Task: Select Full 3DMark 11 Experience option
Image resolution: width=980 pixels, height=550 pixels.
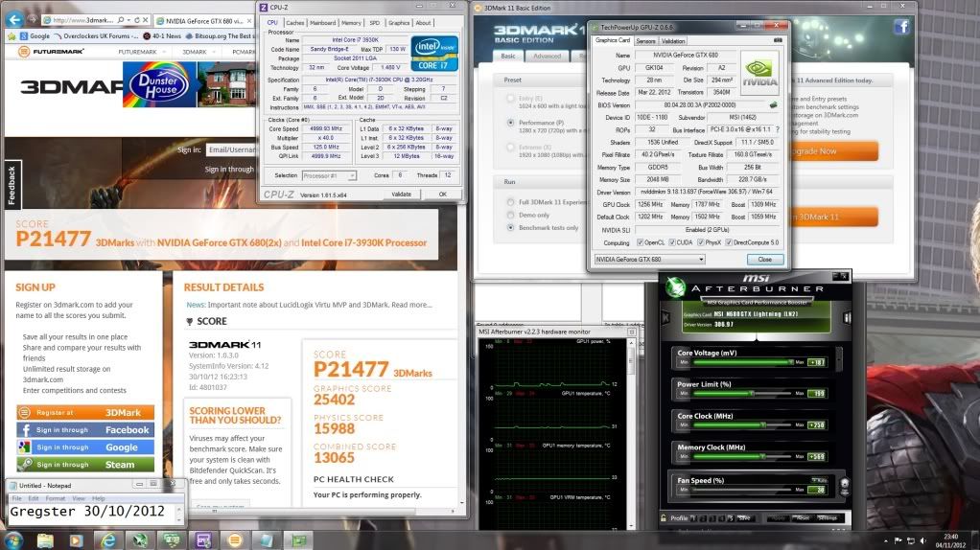Action: pyautogui.click(x=511, y=202)
